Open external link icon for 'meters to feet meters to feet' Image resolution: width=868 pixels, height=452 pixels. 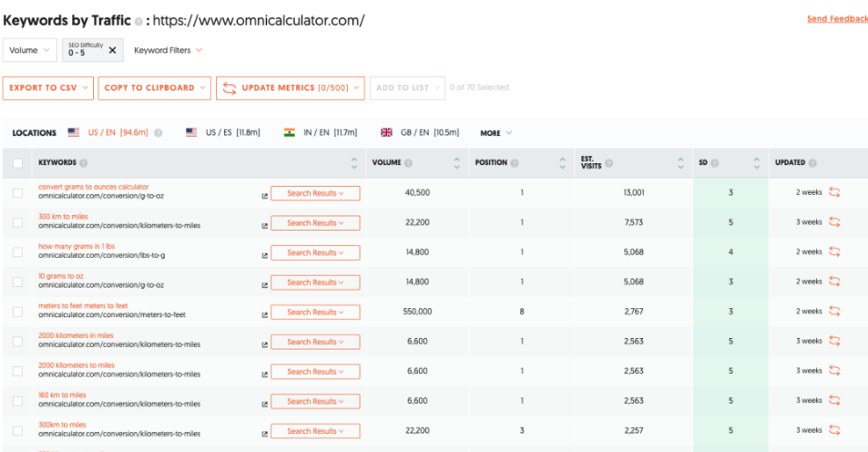(265, 315)
